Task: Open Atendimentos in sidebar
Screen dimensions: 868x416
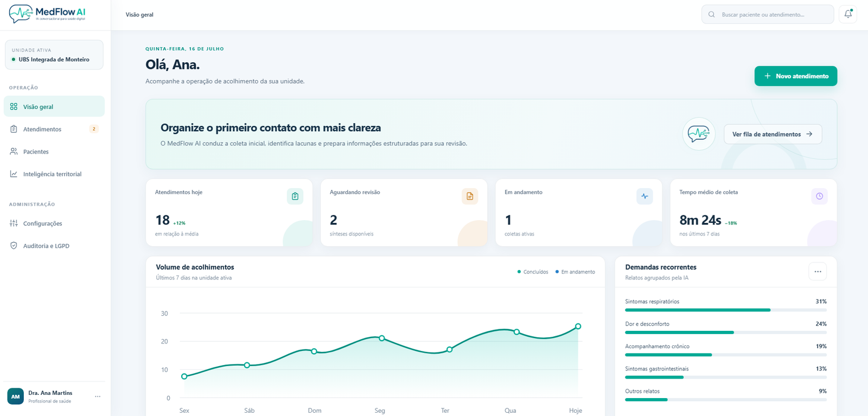Action: [x=54, y=129]
